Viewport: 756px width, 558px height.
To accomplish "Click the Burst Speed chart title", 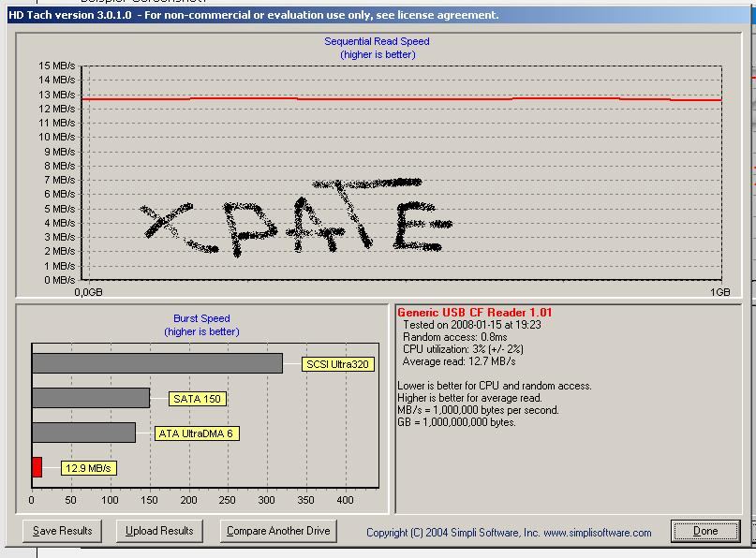I will 201,318.
